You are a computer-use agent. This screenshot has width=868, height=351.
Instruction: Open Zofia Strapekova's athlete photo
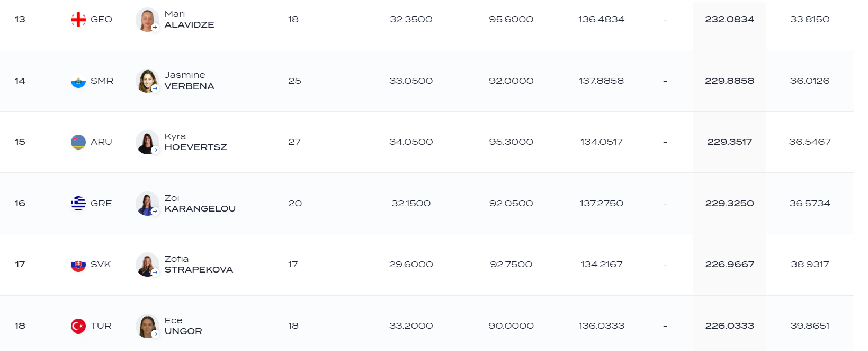tap(147, 265)
